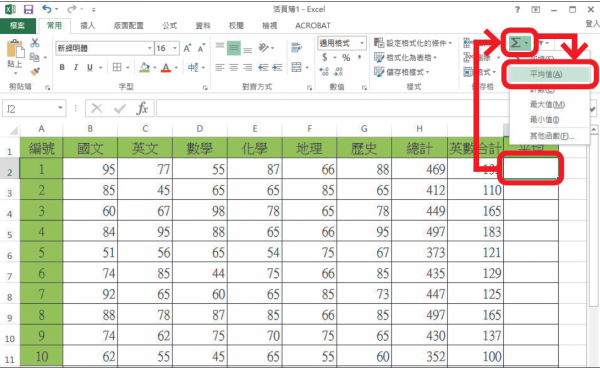Click the red font color swatch

point(166,68)
